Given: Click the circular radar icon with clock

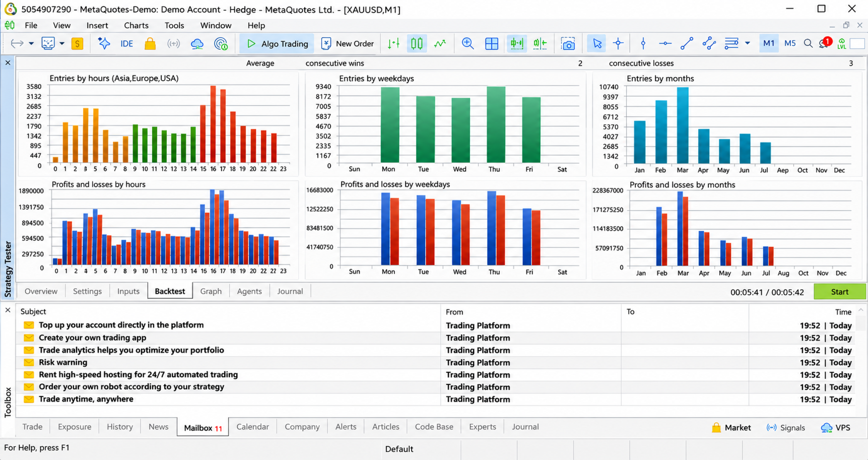Looking at the screenshot, I should point(221,44).
